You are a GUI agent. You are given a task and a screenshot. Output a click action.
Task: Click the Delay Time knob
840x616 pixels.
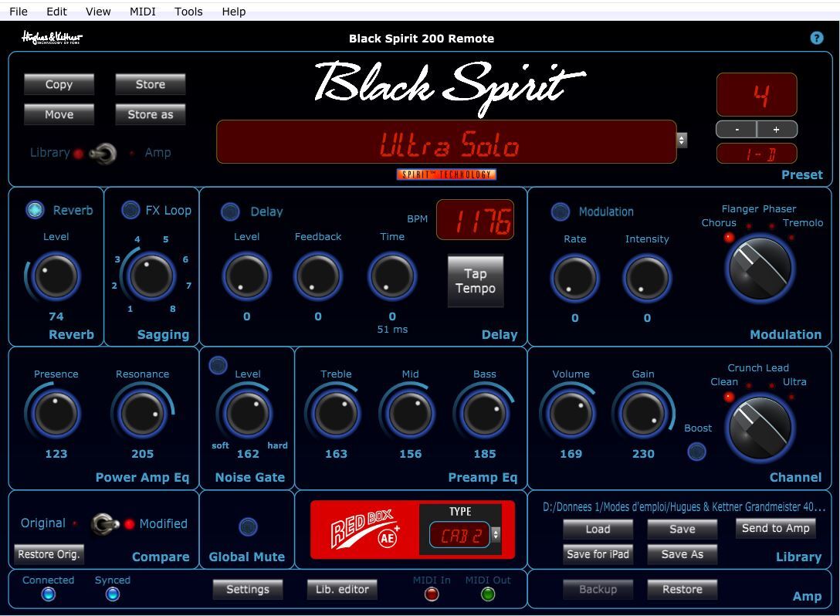pyautogui.click(x=392, y=276)
